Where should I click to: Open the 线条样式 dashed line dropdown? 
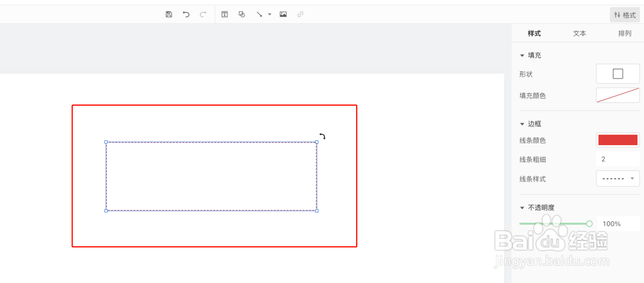[x=618, y=179]
